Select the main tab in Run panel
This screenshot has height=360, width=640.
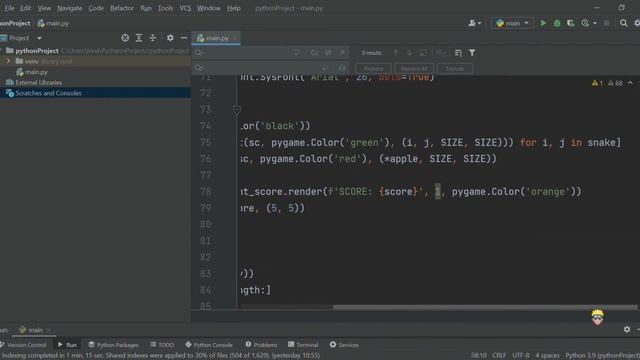[34, 330]
